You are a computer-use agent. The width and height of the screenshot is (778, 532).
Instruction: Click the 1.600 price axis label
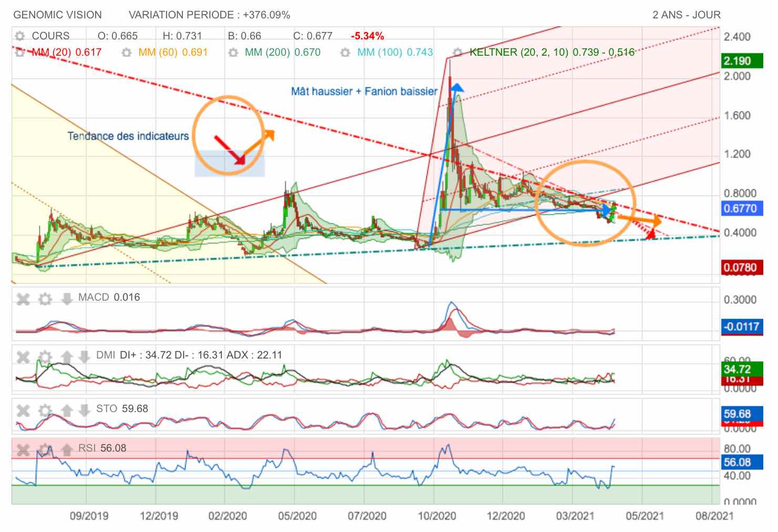point(737,116)
